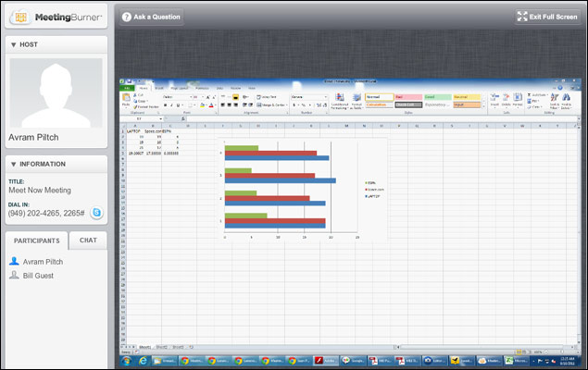Select the Sheet3 worksheet tab
Screen dimensions: 588x370
click(179, 347)
